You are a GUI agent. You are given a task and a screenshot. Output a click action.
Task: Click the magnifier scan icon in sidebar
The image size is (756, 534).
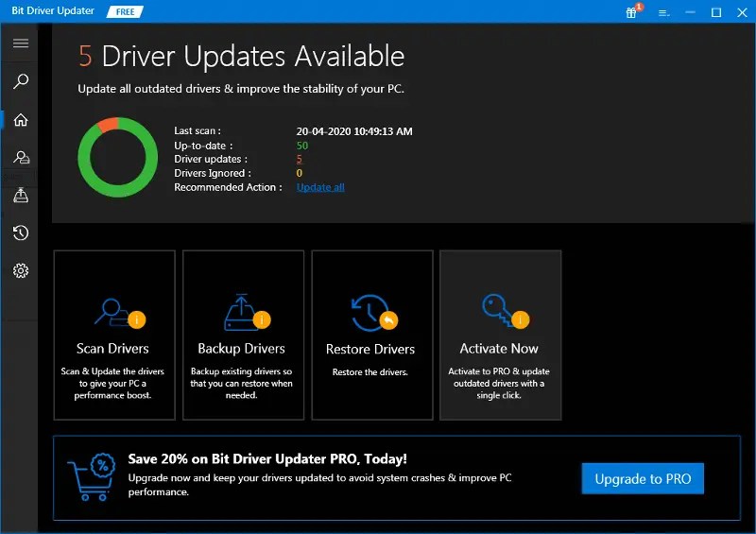coord(21,81)
